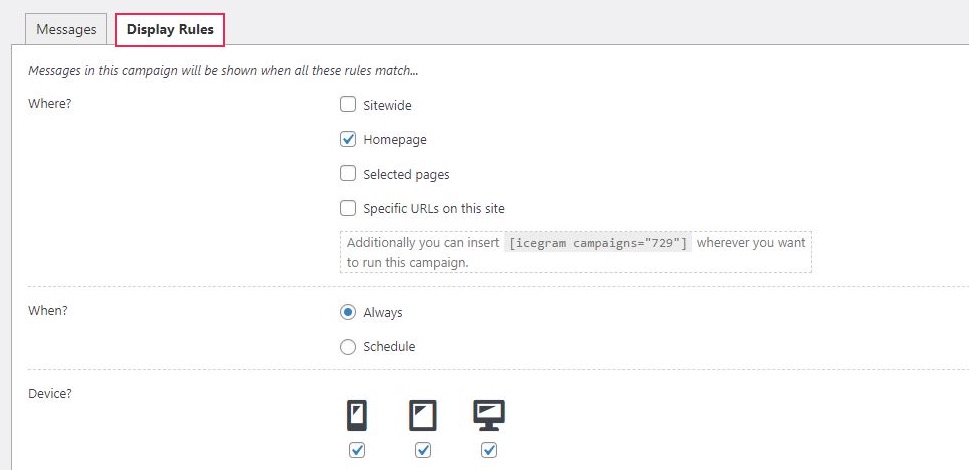Click the 'to run this campaign' hint text
The height and width of the screenshot is (470, 969).
click(x=408, y=262)
